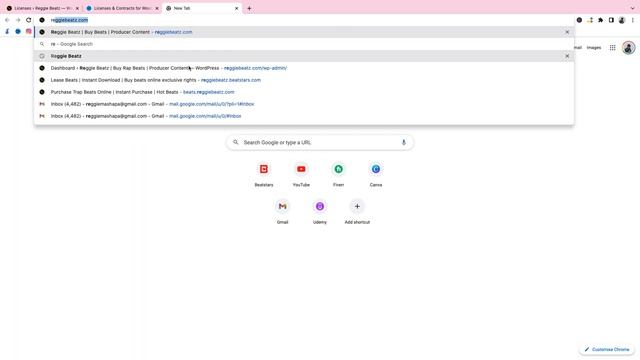Open Chrome profile avatar in toolbar
The height and width of the screenshot is (360, 640).
[622, 20]
